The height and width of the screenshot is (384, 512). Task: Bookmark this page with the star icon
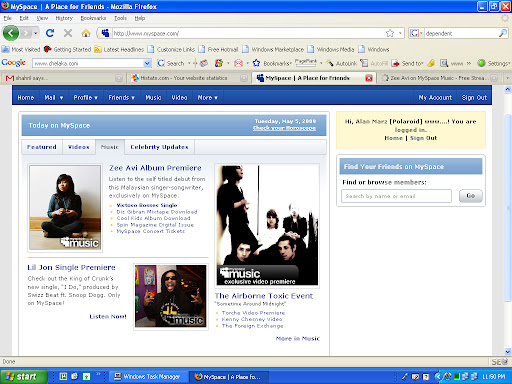pos(390,33)
